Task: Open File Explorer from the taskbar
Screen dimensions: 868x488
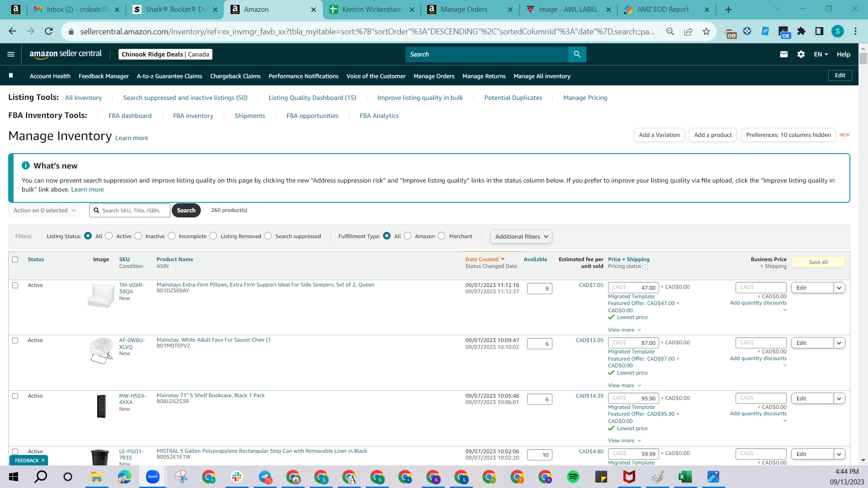Action: coord(97,477)
